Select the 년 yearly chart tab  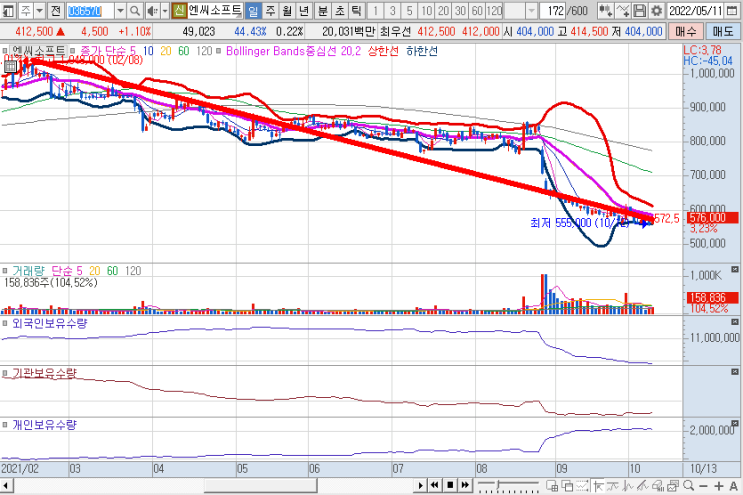304,10
